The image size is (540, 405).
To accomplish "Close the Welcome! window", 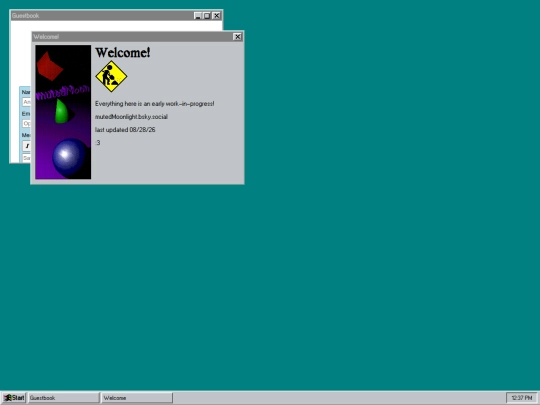I will (x=237, y=37).
